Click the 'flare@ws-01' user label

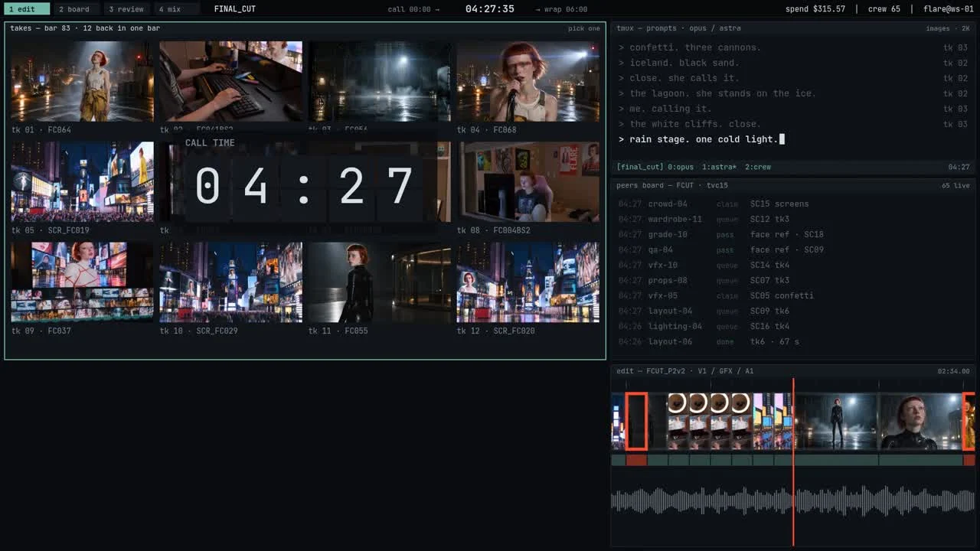[949, 9]
